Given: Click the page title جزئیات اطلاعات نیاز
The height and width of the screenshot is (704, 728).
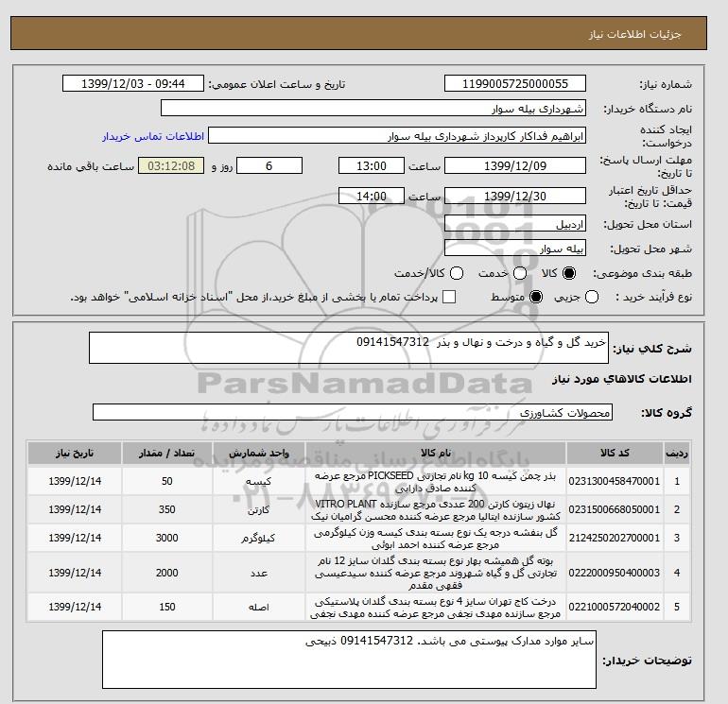Looking at the screenshot, I should 634,34.
